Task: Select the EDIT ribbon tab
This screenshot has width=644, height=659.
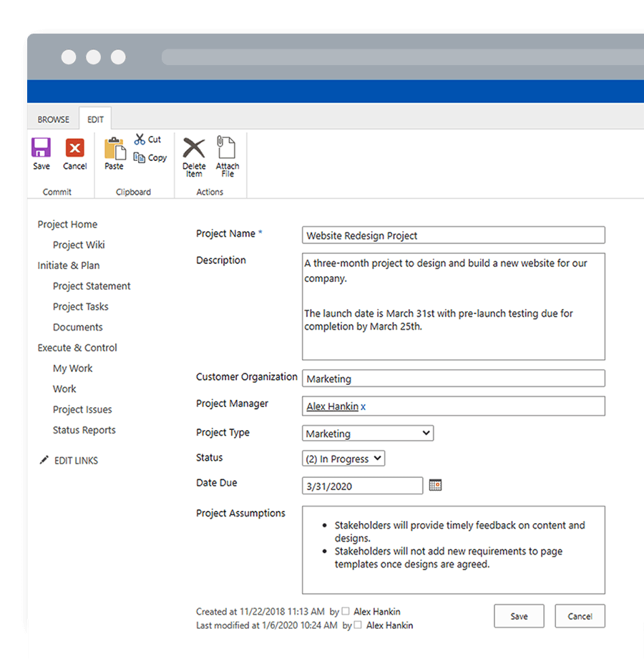Action: point(95,119)
